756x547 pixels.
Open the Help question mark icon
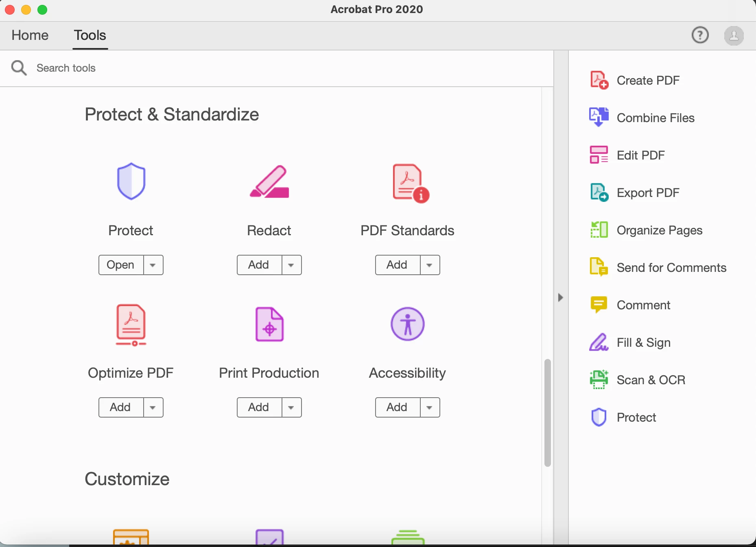[700, 35]
